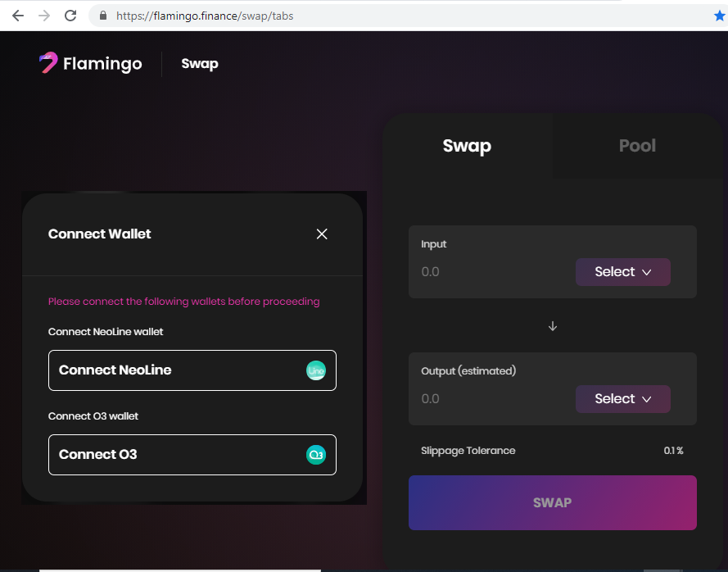Image resolution: width=728 pixels, height=572 pixels.
Task: Connect the O3 wallet
Action: (192, 455)
